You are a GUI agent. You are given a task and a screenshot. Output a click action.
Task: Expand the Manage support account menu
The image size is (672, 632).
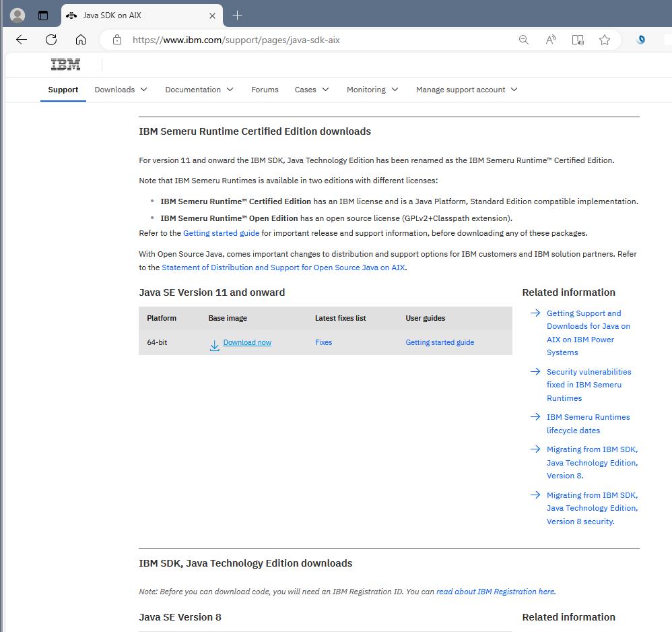pos(467,90)
